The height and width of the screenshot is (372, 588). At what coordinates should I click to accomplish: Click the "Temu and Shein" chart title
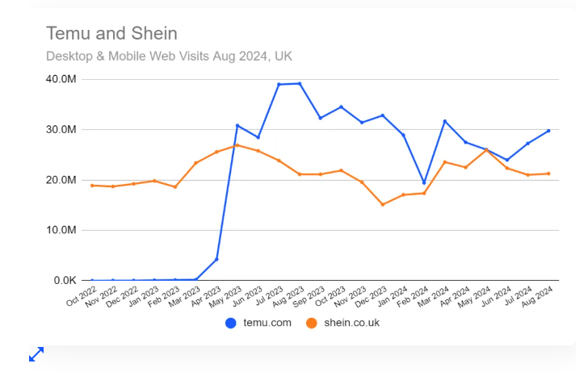coord(111,33)
